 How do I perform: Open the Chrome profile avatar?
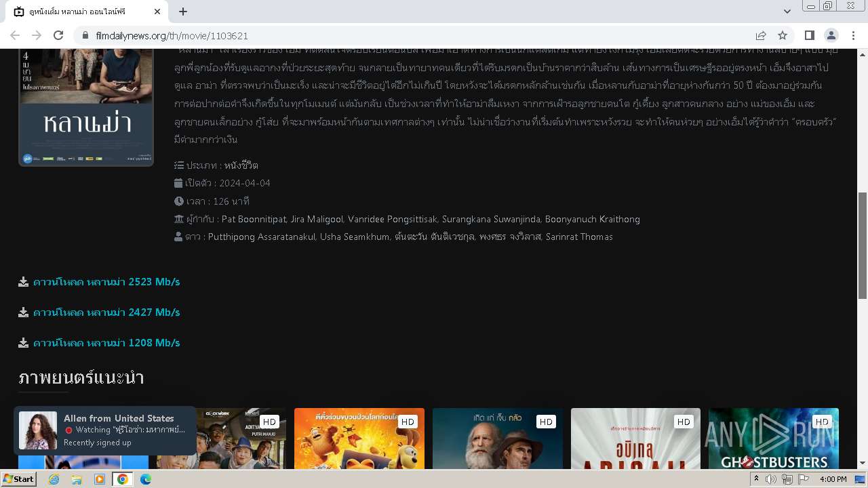click(831, 35)
